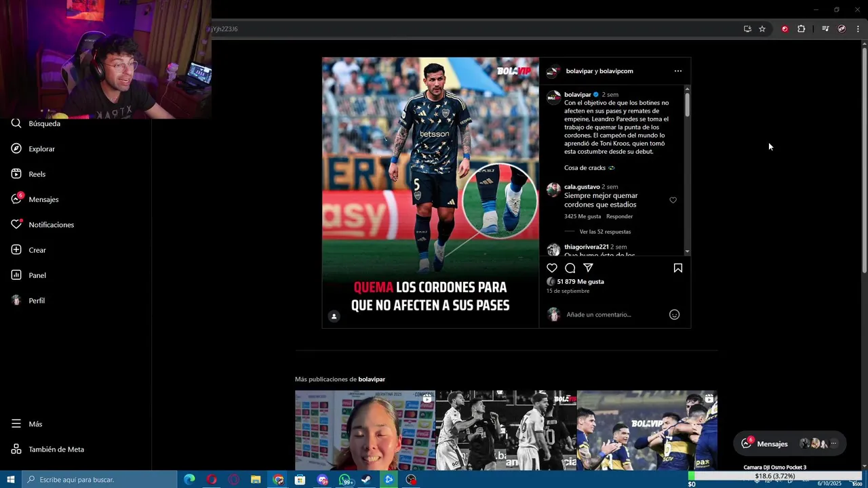
Task: Open Microsoft Store from the taskbar
Action: [x=300, y=479]
